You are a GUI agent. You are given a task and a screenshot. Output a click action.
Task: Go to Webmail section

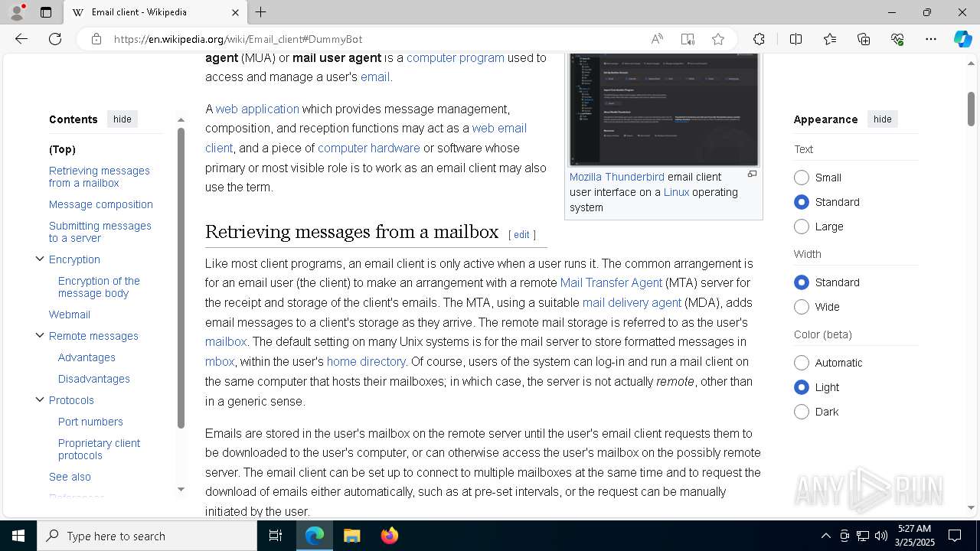pos(70,315)
